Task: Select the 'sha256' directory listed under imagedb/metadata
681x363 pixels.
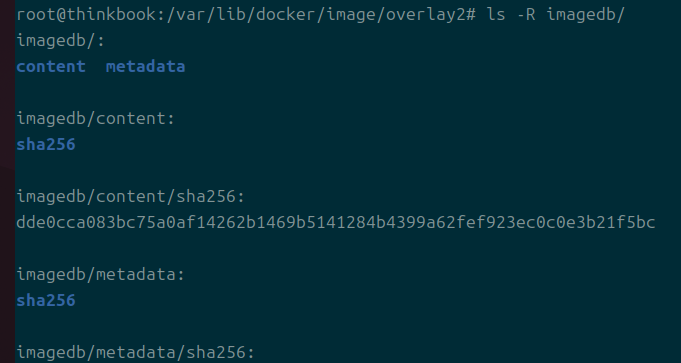Action: [x=46, y=300]
